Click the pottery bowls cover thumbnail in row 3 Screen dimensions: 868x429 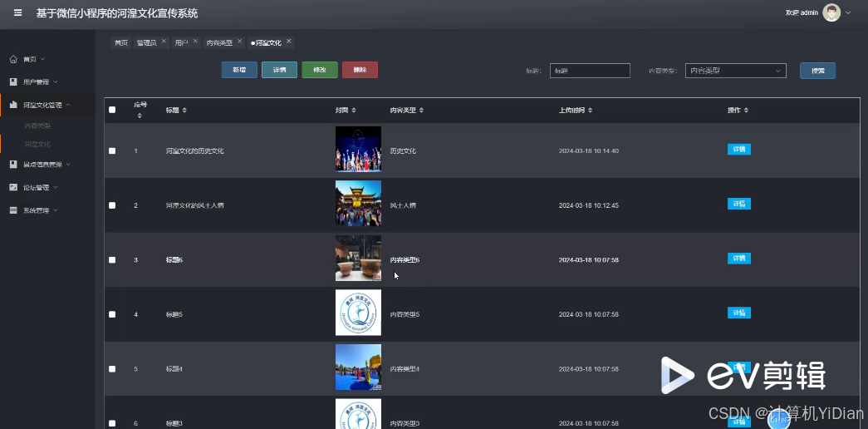[358, 259]
